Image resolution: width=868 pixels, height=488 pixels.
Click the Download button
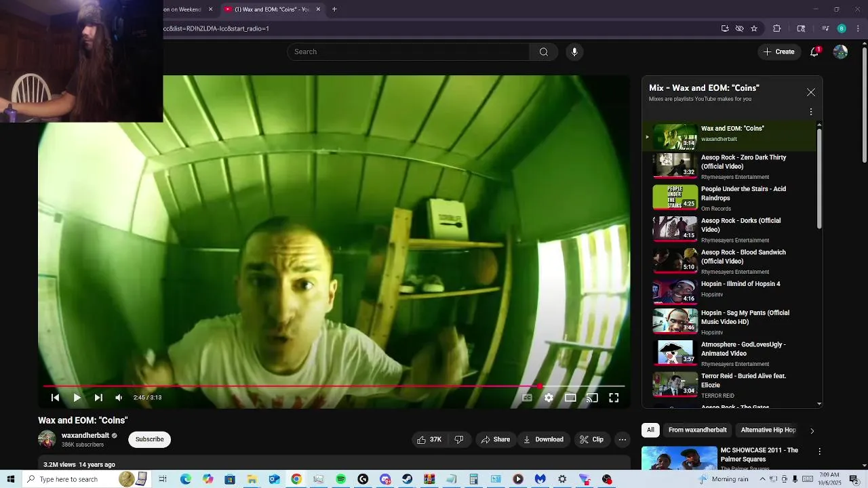[x=543, y=440]
